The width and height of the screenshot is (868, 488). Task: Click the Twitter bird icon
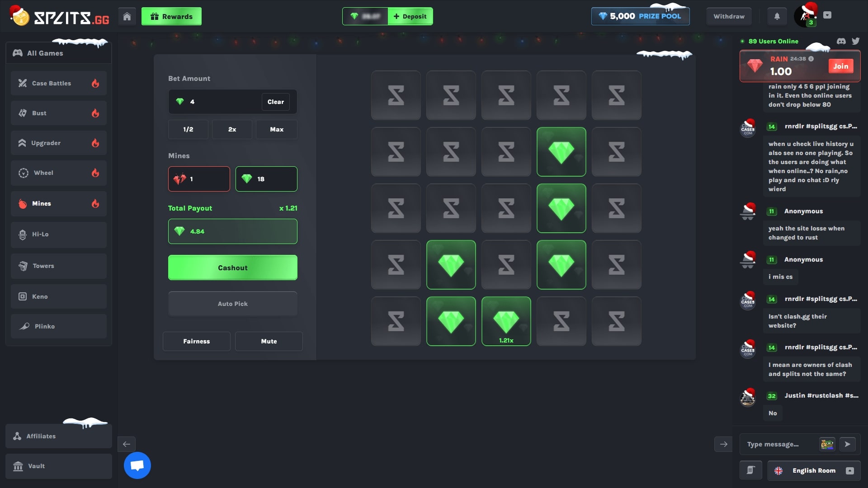[x=856, y=41]
